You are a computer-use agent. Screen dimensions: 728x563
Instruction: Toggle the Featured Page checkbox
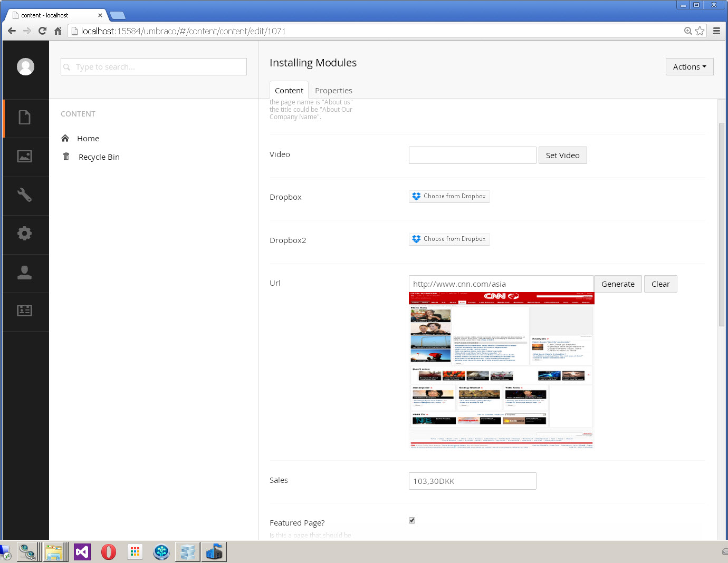(412, 520)
